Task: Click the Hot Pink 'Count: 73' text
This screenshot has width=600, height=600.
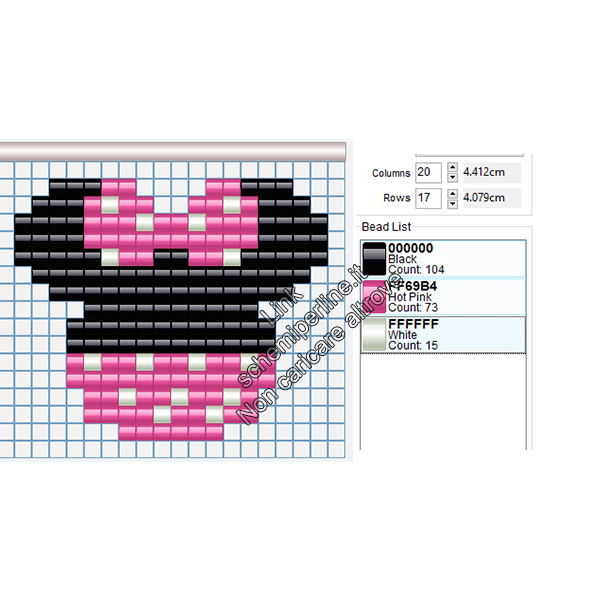Action: coord(412,308)
